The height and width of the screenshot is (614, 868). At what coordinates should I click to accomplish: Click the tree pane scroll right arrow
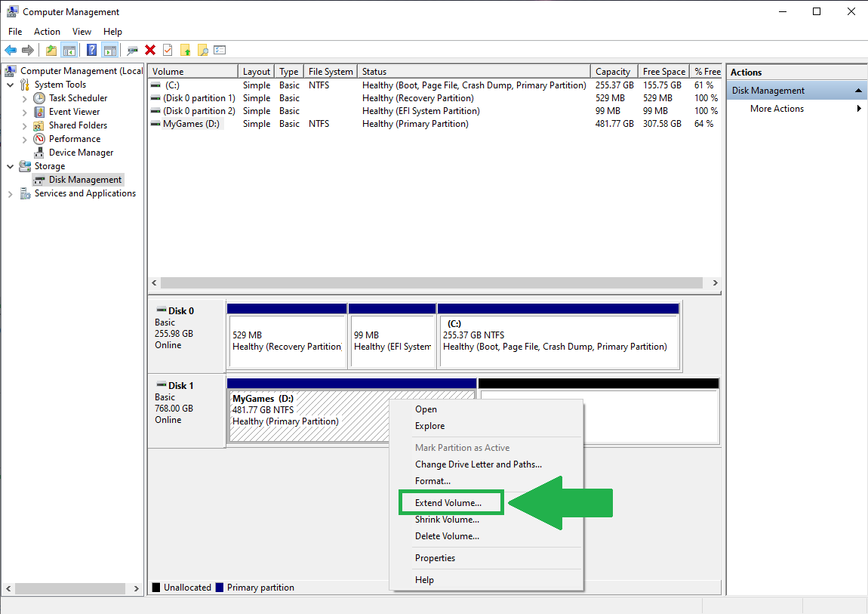tap(136, 588)
